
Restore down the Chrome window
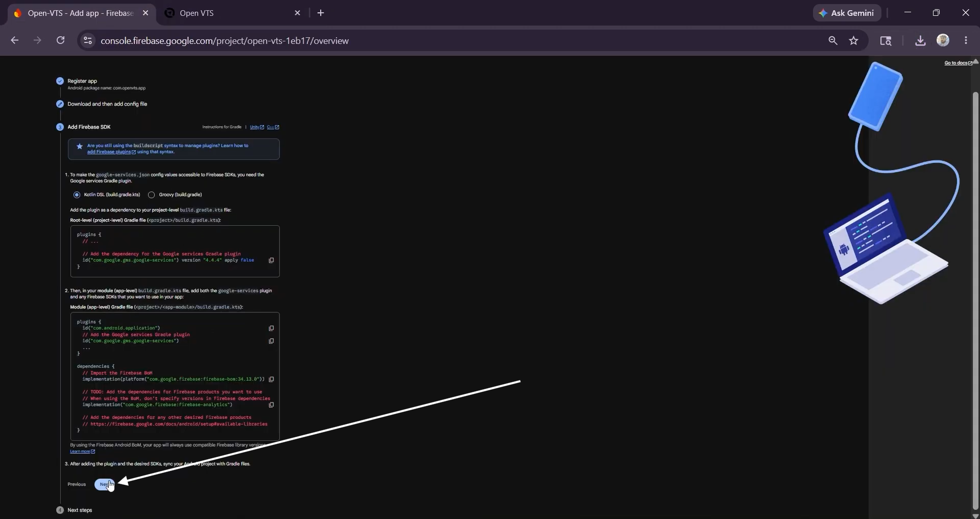point(936,13)
